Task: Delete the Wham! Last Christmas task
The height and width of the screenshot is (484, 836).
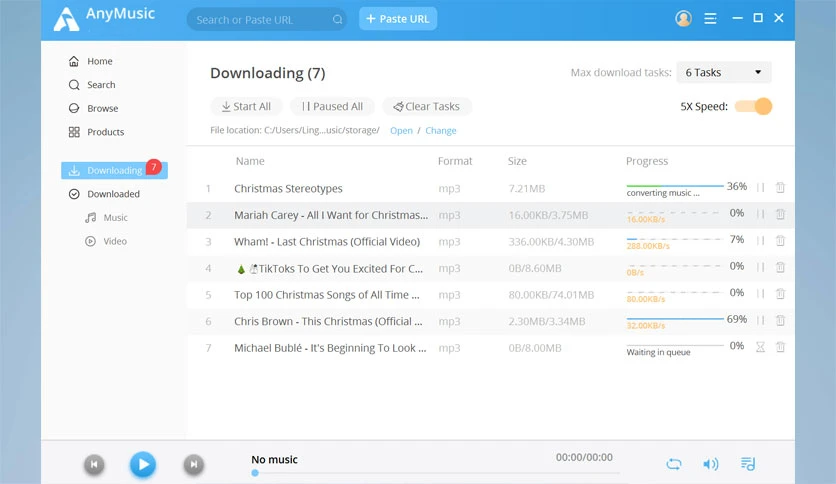Action: pyautogui.click(x=781, y=241)
